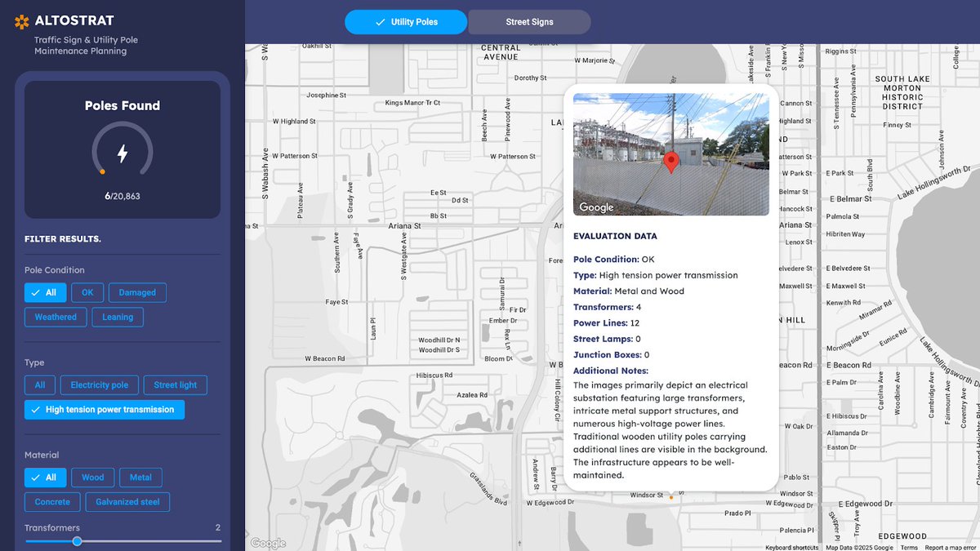The image size is (980, 551).
Task: Select the Utility Poles tab
Action: [406, 22]
